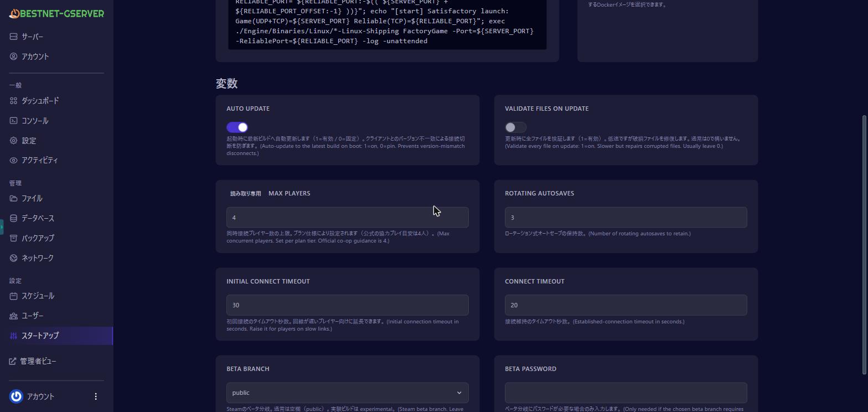Screen dimensions: 868x412
Task: Click the スタートアップ sliders icon
Action: coord(14,336)
